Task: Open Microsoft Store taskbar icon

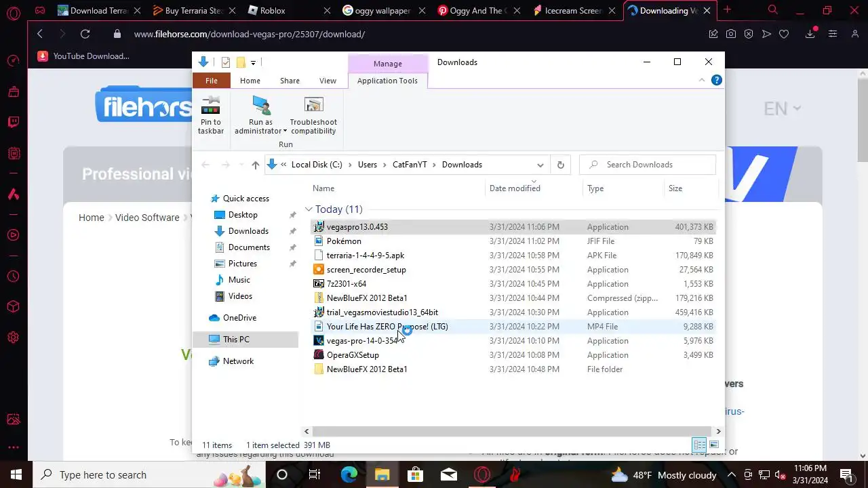Action: coord(415,474)
